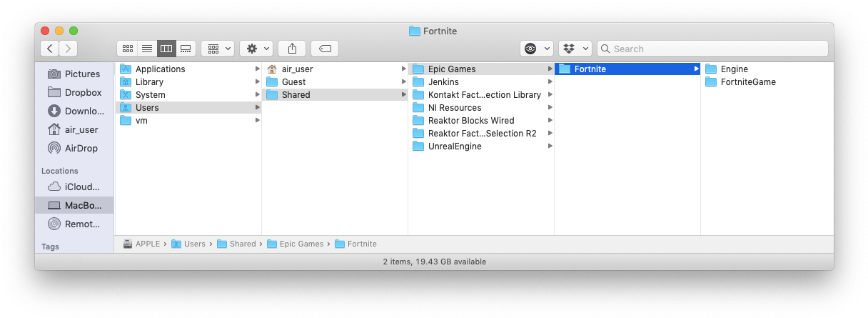Open AirDrop in the sidebar
This screenshot has width=868, height=318.
click(74, 148)
